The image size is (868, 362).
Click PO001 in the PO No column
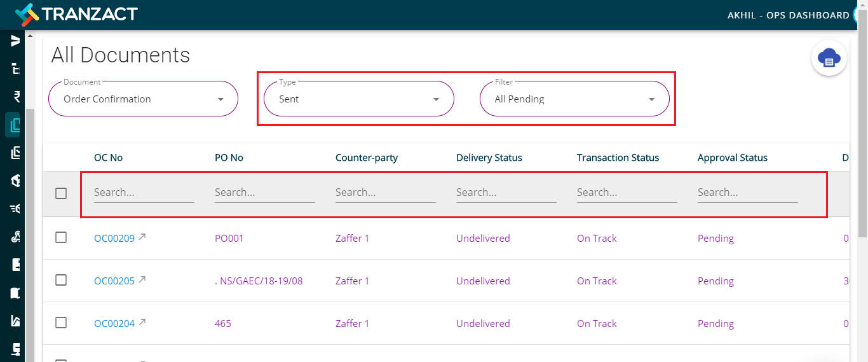click(x=229, y=239)
